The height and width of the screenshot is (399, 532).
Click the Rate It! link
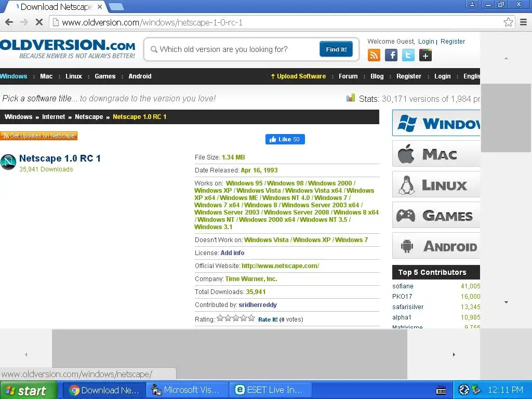pos(268,320)
